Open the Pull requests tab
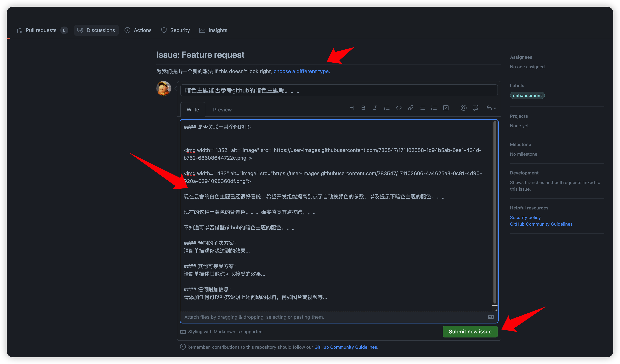 pos(42,30)
